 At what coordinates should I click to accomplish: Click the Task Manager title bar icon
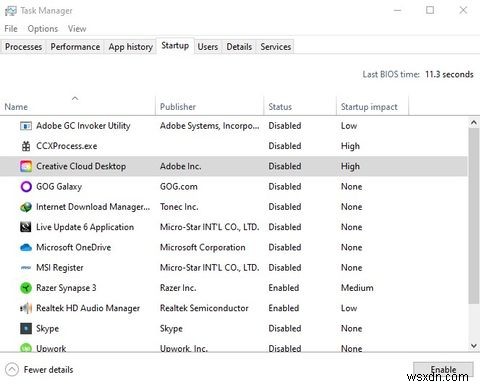(11, 11)
